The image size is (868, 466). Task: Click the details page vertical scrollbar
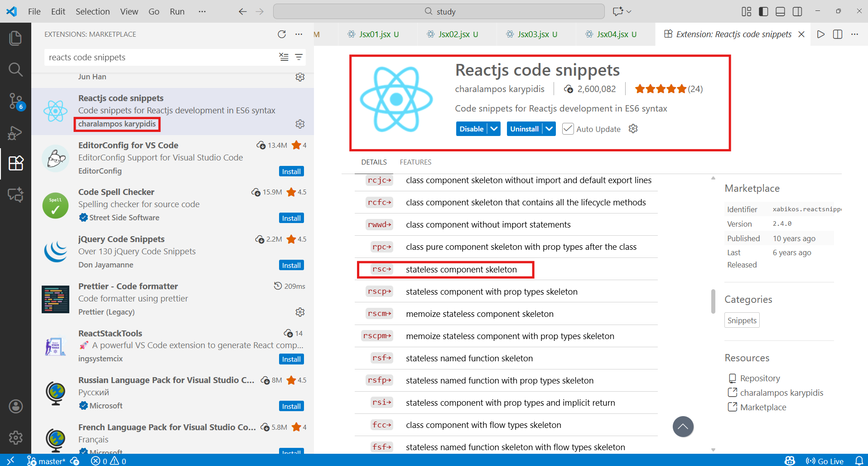713,301
